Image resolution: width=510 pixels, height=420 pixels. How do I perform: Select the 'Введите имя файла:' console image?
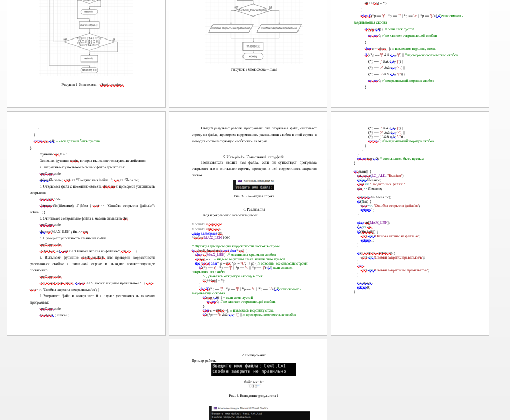coord(254,187)
